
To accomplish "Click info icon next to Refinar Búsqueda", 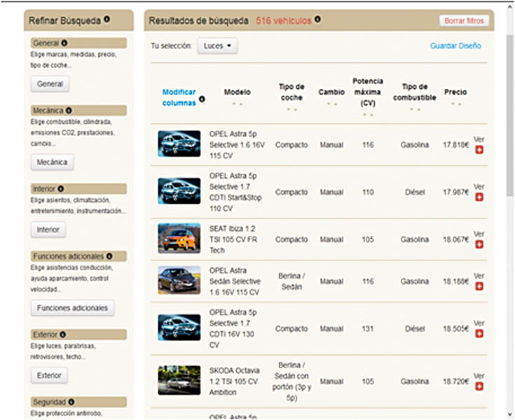I will coord(107,20).
